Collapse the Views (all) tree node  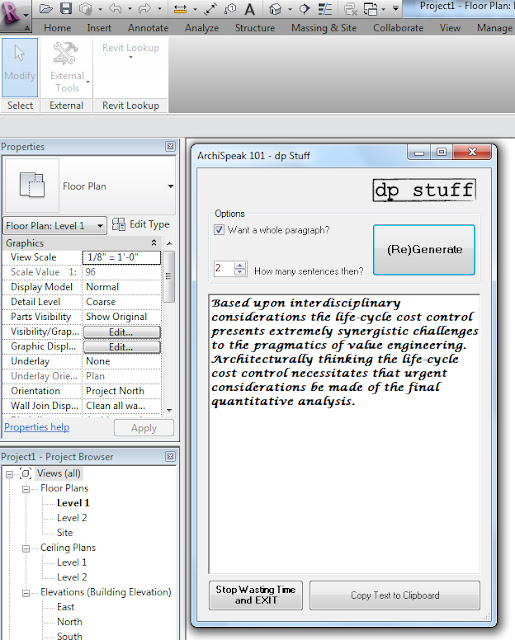click(9, 474)
